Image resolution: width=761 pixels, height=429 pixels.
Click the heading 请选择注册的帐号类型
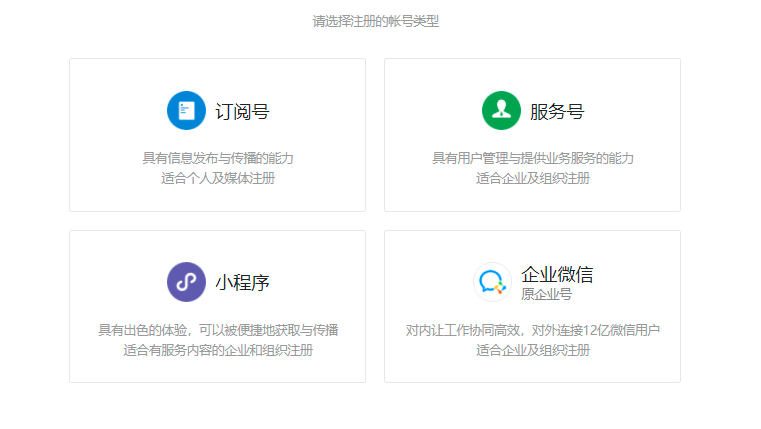(376, 21)
